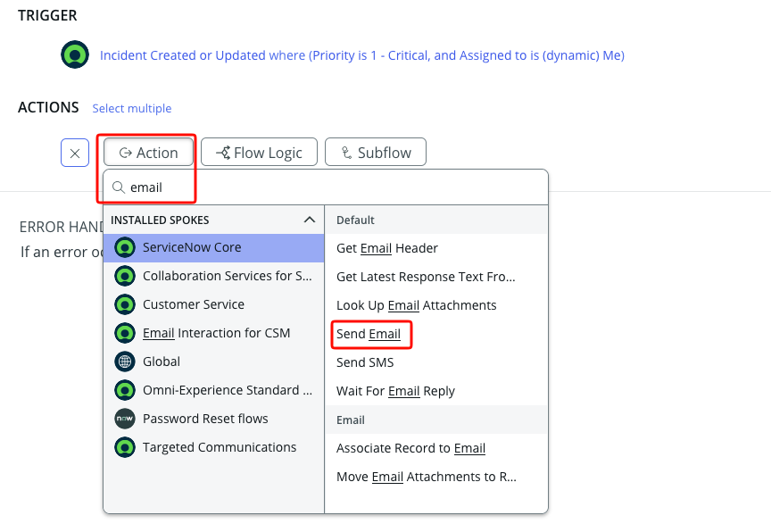Click the Select multiple link

132,108
